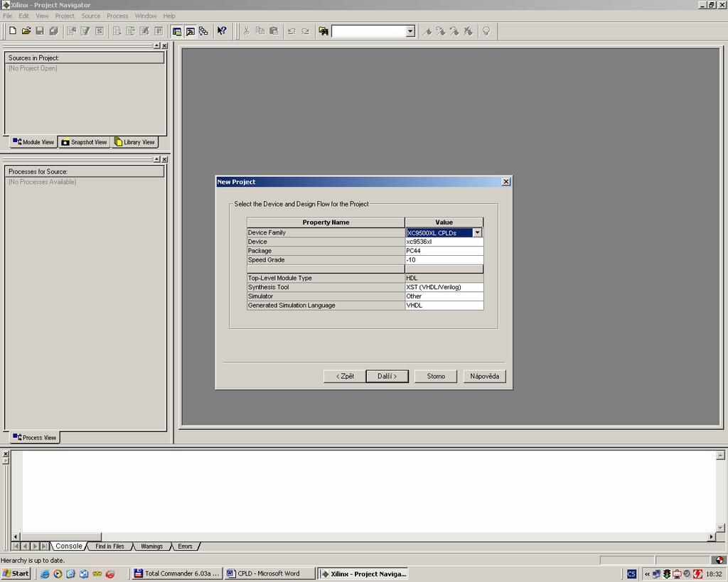Click the New file toolbar icon
Viewport: 728px width, 582px height.
click(13, 31)
